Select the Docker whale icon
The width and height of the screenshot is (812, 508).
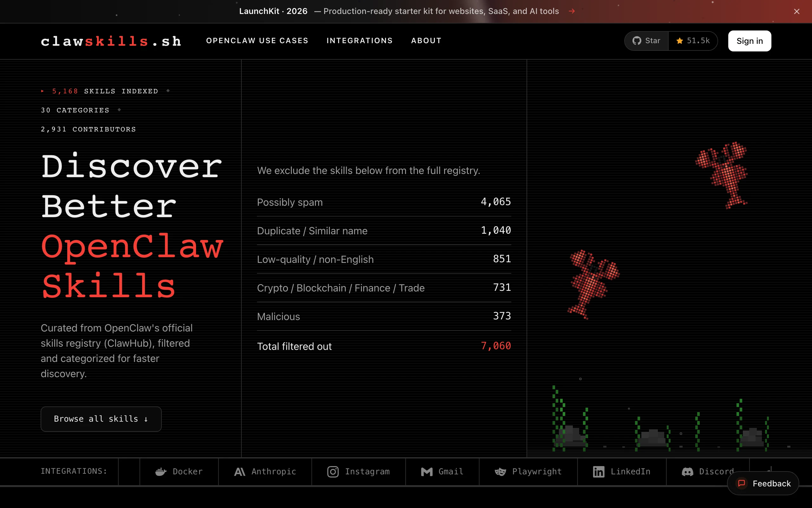click(161, 472)
